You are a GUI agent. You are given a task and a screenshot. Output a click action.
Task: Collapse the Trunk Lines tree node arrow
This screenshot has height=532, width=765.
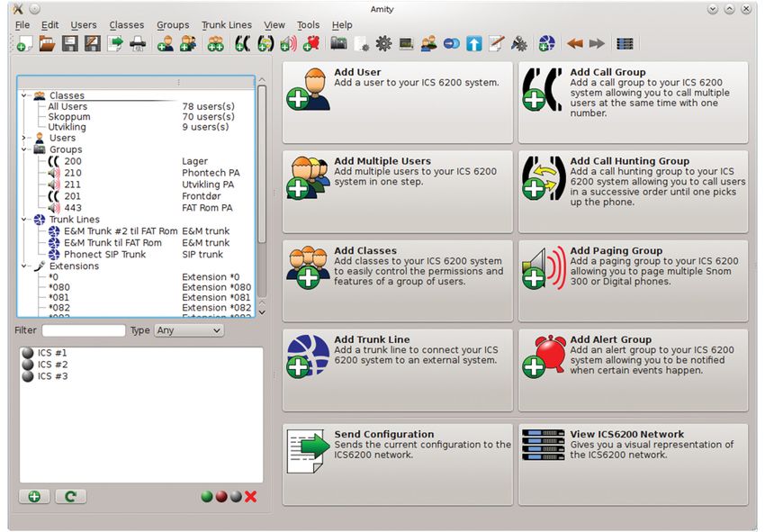click(x=23, y=220)
